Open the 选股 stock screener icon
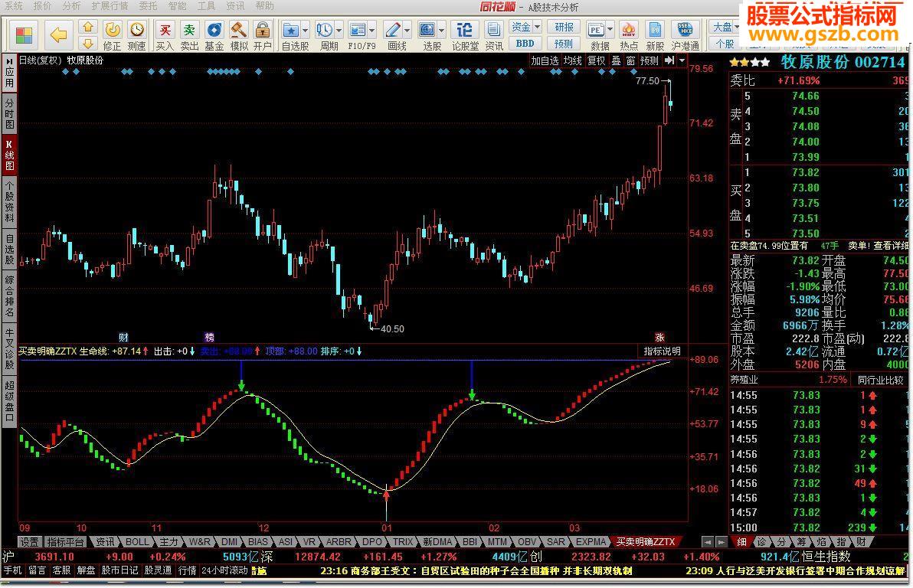Image resolution: width=913 pixels, height=588 pixels. tap(427, 30)
